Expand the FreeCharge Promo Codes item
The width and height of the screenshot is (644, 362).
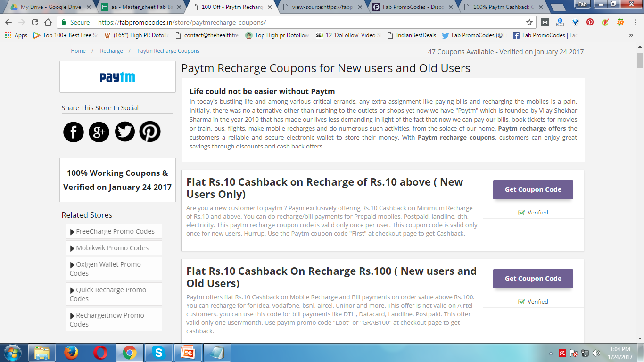114,231
